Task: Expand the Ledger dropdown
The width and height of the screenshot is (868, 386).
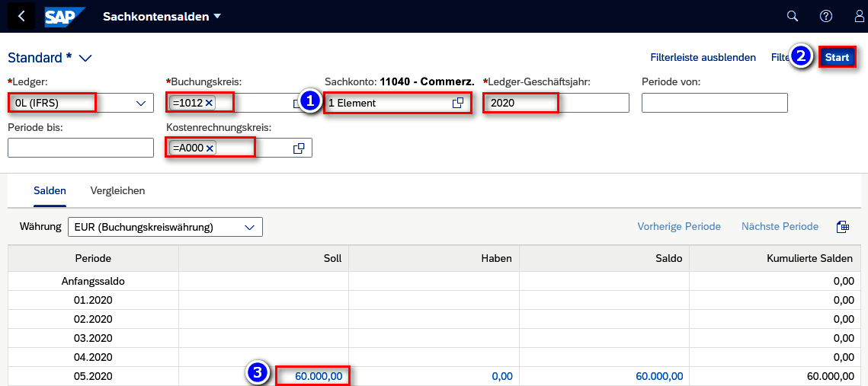Action: 140,103
